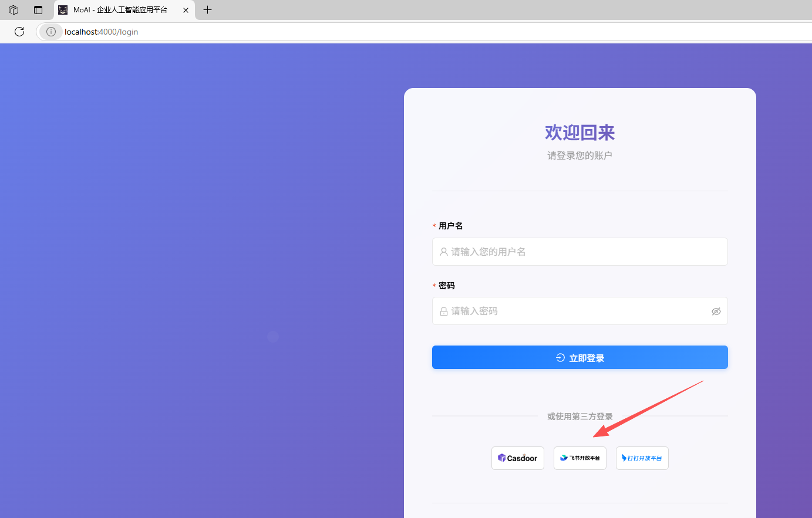Close the MoAI tab
Screen dimensions: 812x518
point(186,10)
